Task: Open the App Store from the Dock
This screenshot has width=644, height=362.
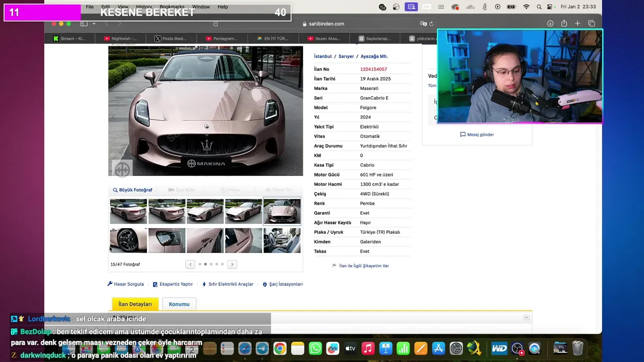Action: point(439,348)
